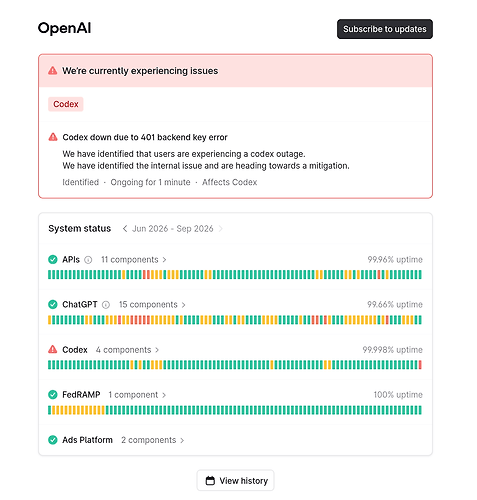477x500 pixels.
Task: Click calendar icon in View history button
Action: 210,481
